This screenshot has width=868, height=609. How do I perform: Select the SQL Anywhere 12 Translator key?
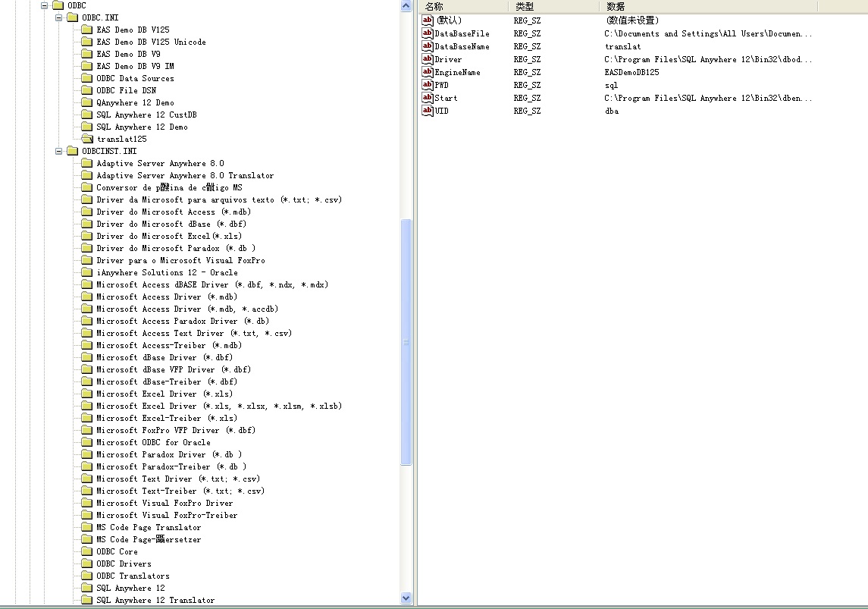(x=155, y=600)
